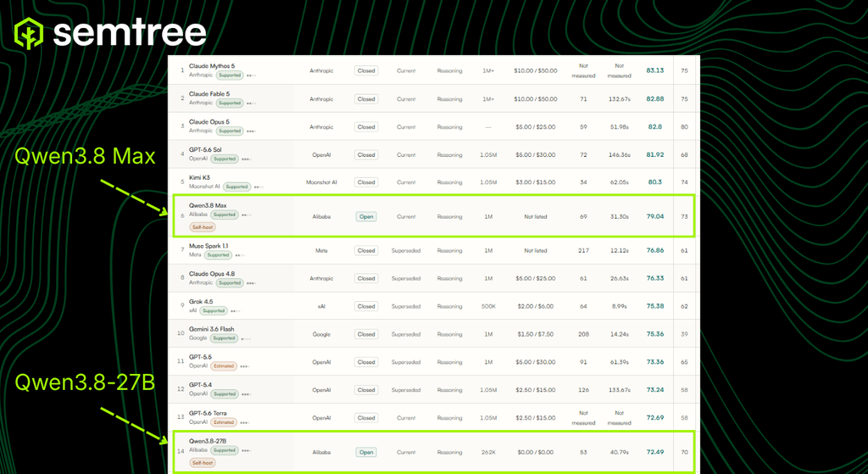Screen dimensions: 868x474
Task: Open the GPT-5.6 Sol model entry
Action: coord(205,150)
